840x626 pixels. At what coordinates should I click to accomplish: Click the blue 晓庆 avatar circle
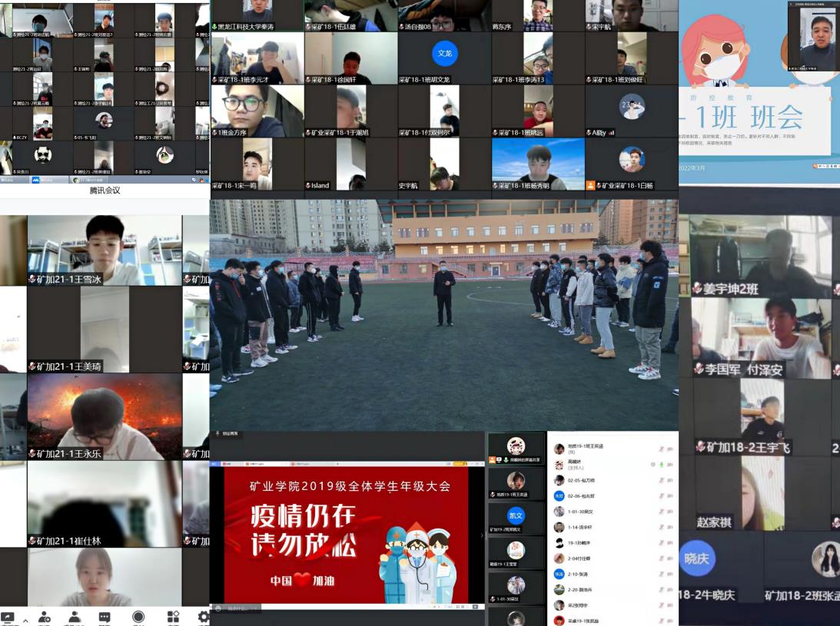point(696,559)
